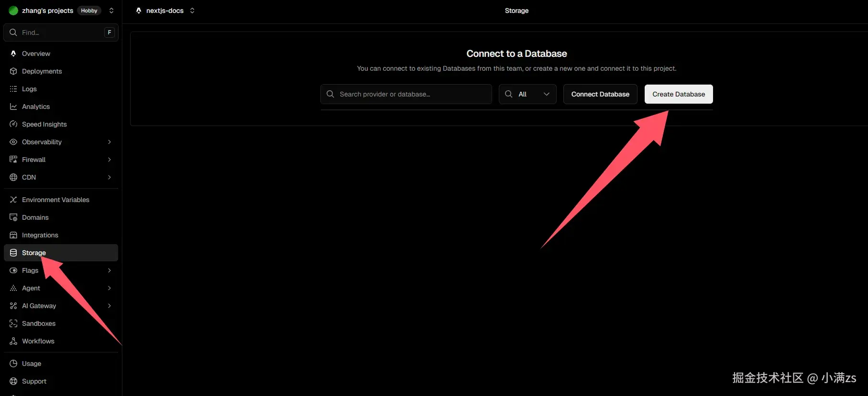The width and height of the screenshot is (868, 396).
Task: Click the Flags icon in sidebar
Action: pos(13,270)
